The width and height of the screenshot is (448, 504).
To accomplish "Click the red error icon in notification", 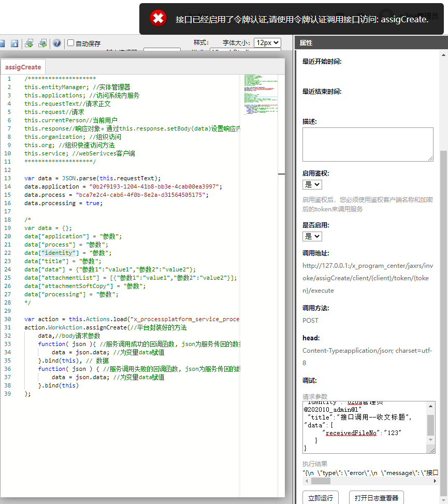I will (x=158, y=19).
